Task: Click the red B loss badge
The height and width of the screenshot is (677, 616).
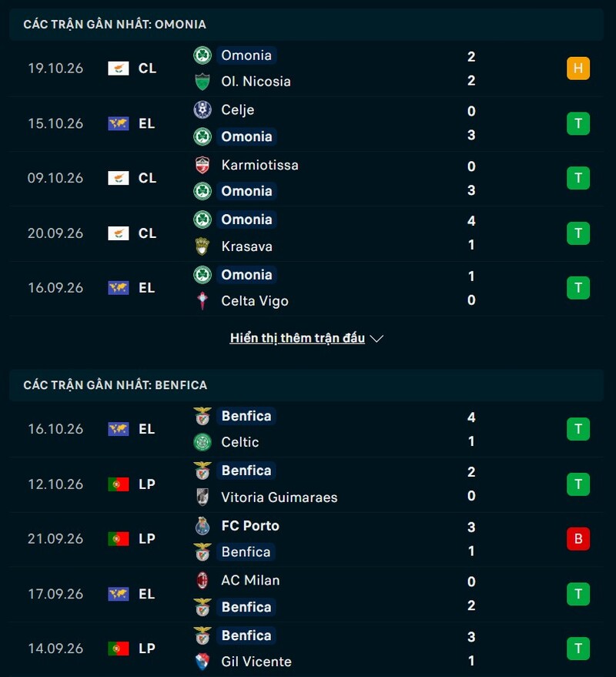Action: [578, 538]
